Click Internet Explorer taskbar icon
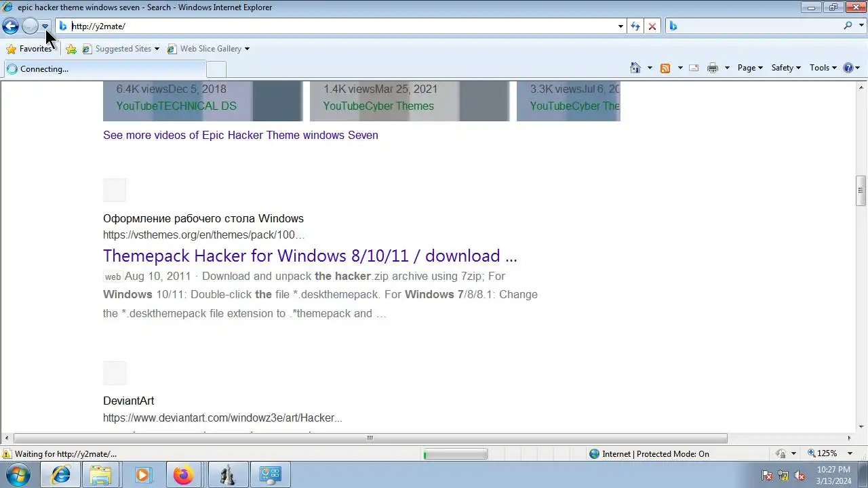This screenshot has width=868, height=488. pos(61,475)
